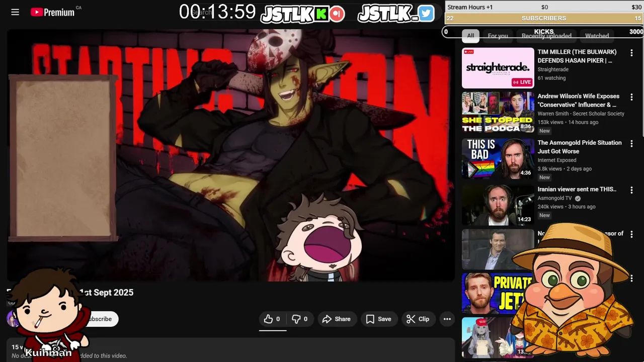Like the video with thumbs up

tap(272, 319)
